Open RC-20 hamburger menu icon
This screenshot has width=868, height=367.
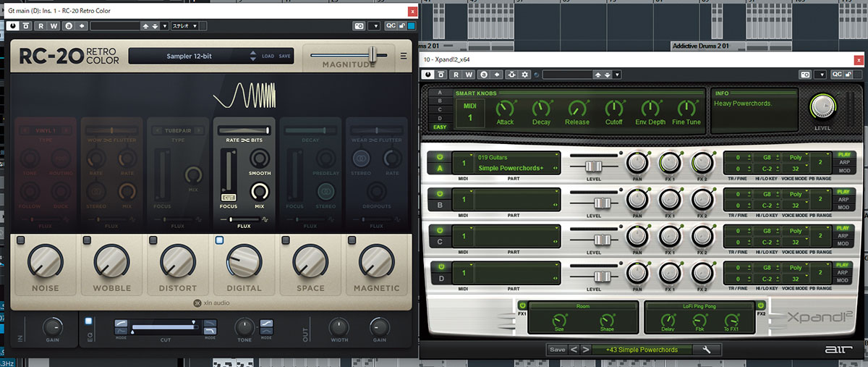coord(404,56)
